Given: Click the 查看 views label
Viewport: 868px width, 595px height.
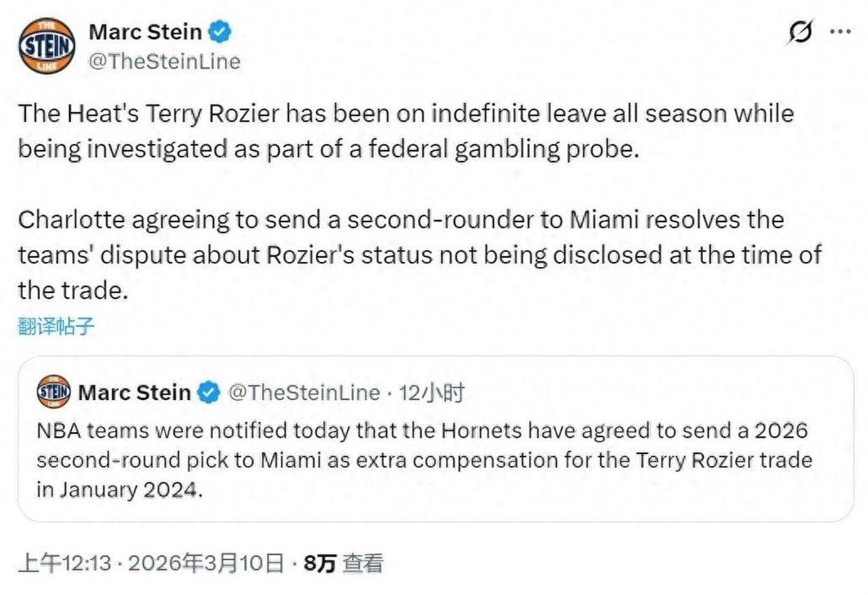Looking at the screenshot, I should tap(363, 563).
